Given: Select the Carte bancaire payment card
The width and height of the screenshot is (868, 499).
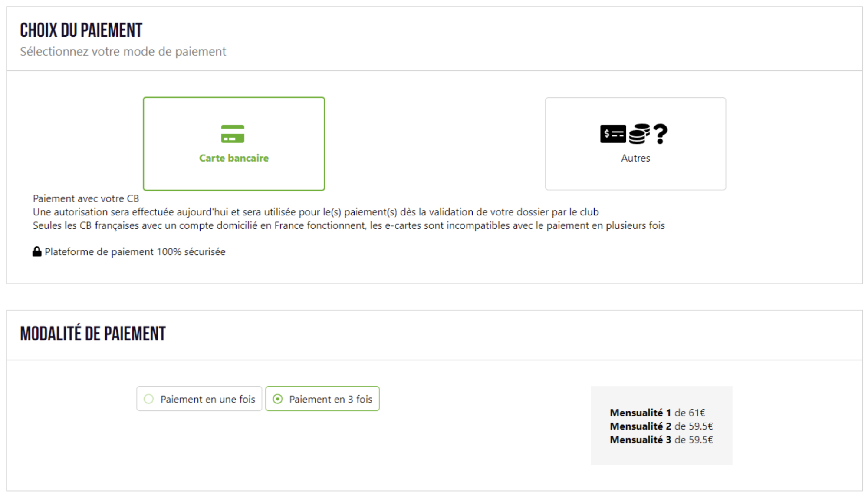Looking at the screenshot, I should (x=234, y=144).
